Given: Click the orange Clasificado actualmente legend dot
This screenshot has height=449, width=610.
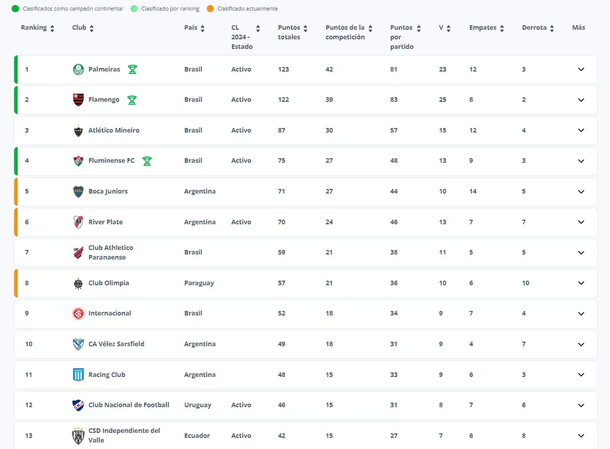Looking at the screenshot, I should coord(211,9).
